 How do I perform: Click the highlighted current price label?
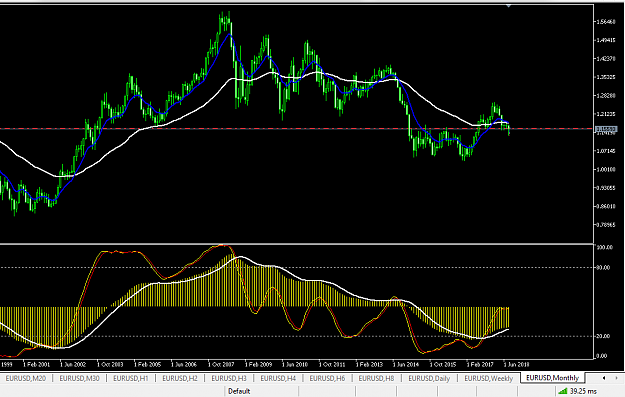click(606, 129)
